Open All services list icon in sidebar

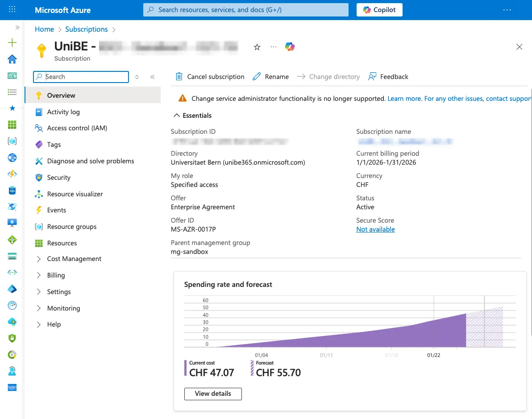pos(12,92)
